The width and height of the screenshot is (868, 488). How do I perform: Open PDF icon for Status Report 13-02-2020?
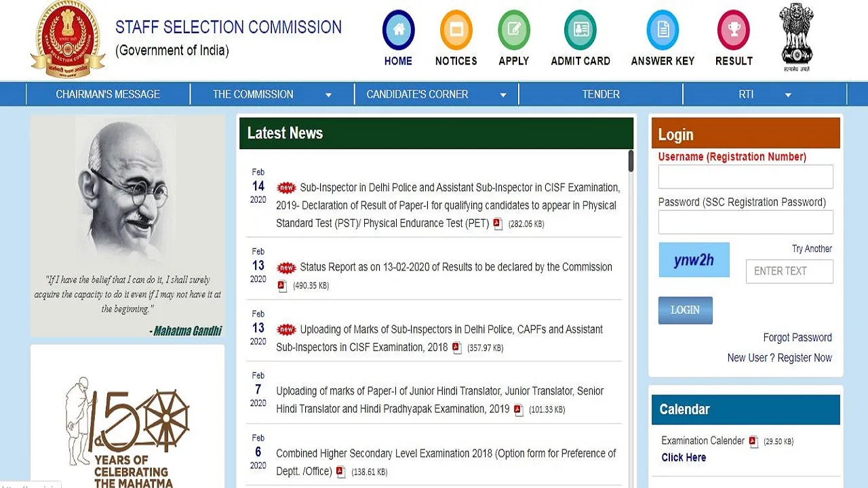point(283,286)
